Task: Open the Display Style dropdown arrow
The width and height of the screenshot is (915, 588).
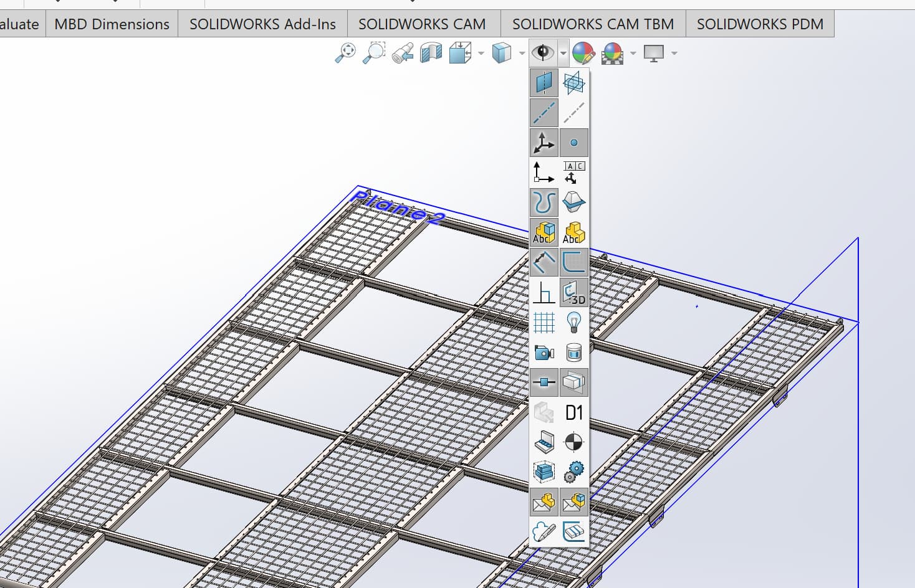Action: tap(522, 54)
